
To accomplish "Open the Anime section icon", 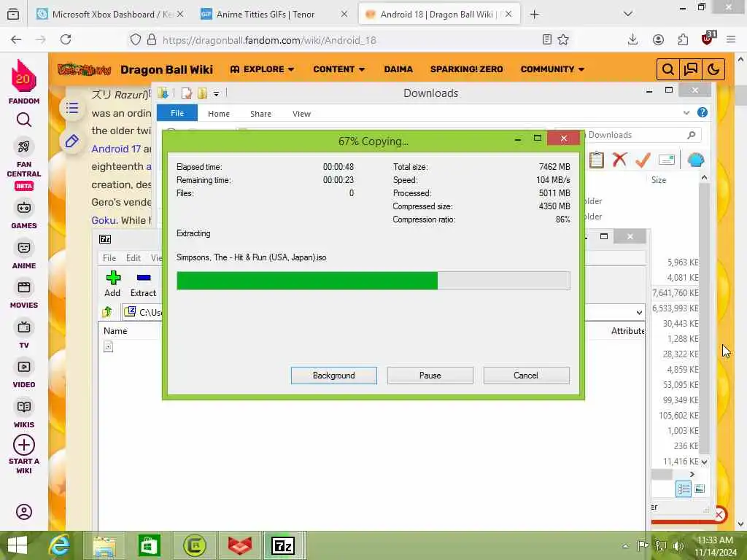I will tap(24, 248).
